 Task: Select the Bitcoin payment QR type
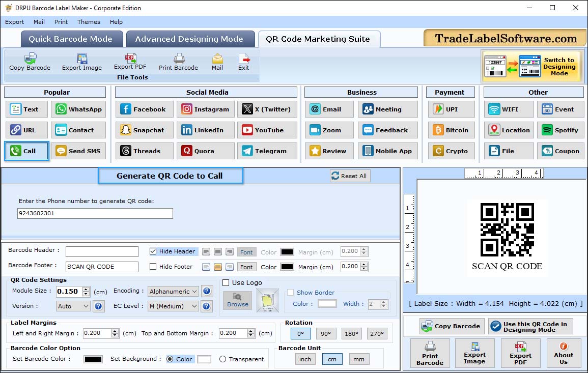pyautogui.click(x=452, y=130)
